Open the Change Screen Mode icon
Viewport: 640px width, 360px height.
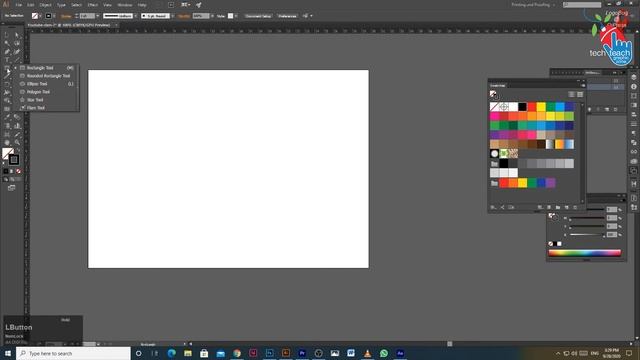11,188
